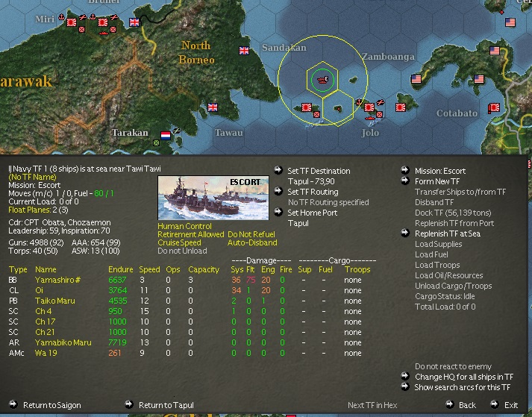The height and width of the screenshot is (417, 532).
Task: Toggle Human Control setting
Action: (184, 226)
